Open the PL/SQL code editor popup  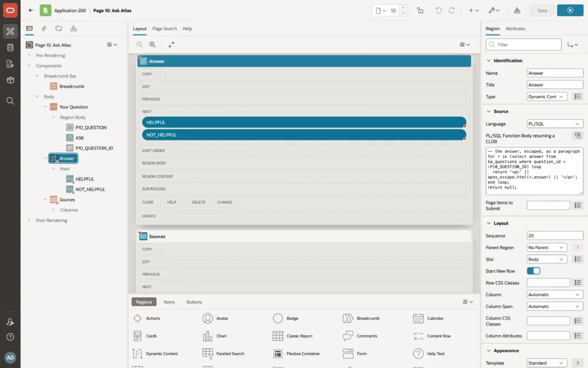point(578,136)
